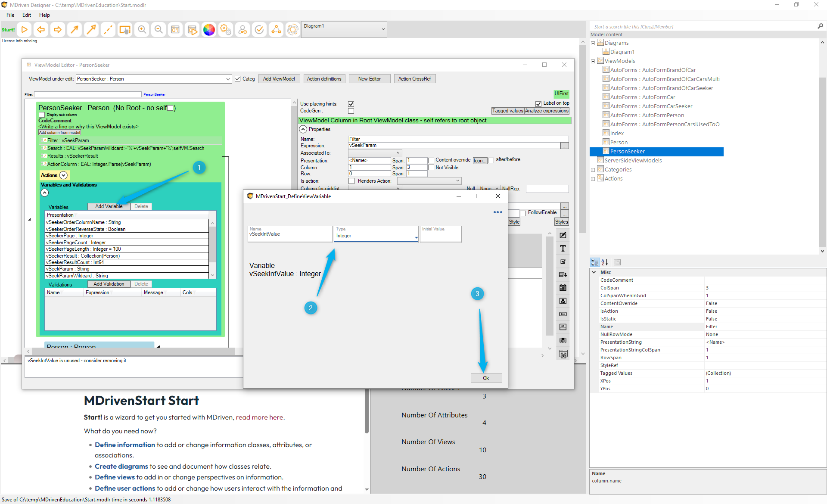
Task: Click the user with key icon
Action: (243, 30)
